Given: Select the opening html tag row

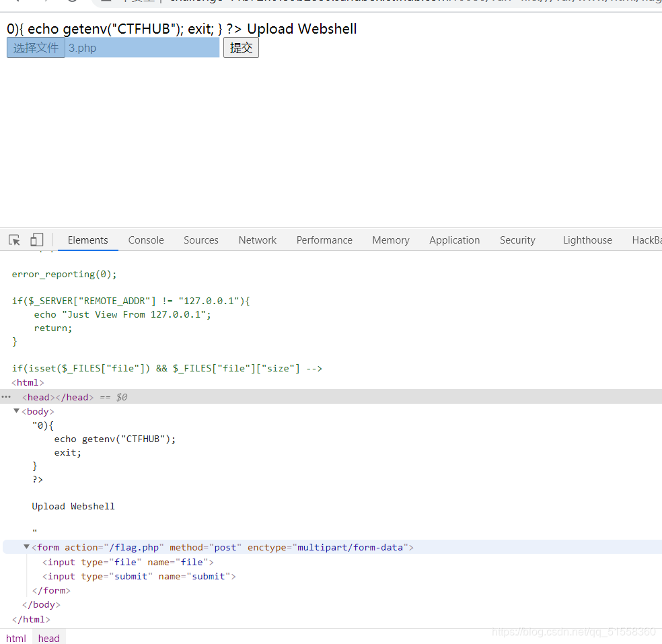Looking at the screenshot, I should coord(28,383).
